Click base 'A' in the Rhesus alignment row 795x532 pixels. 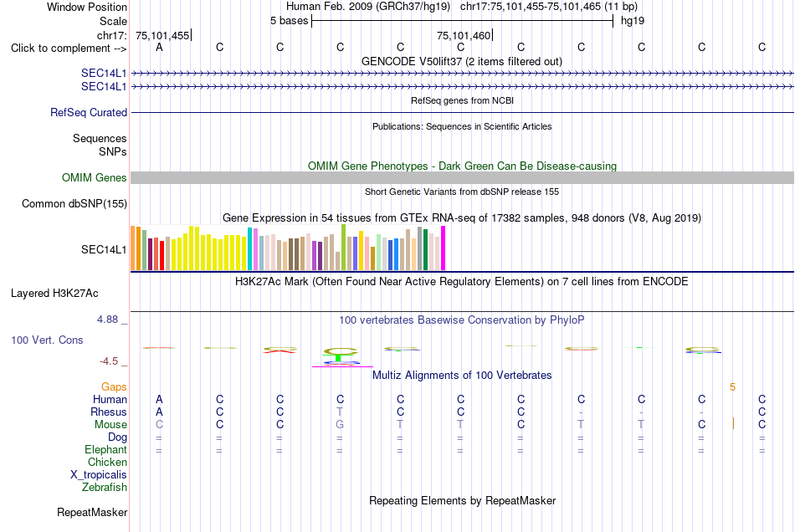[x=159, y=412]
